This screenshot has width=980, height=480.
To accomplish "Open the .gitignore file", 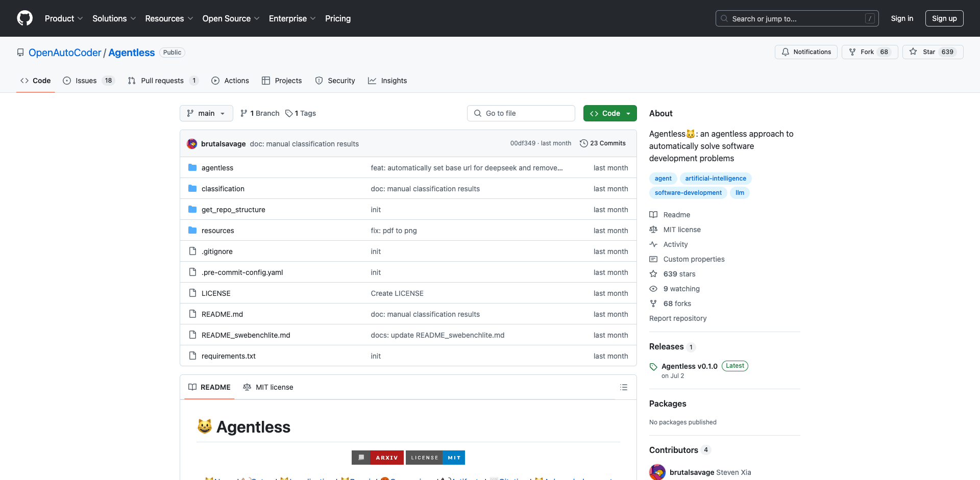I will 217,251.
